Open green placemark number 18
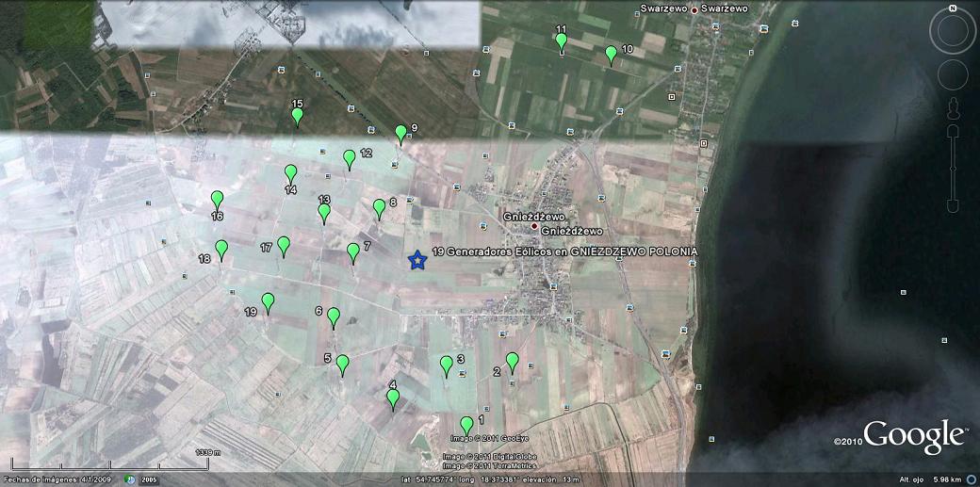 (221, 250)
